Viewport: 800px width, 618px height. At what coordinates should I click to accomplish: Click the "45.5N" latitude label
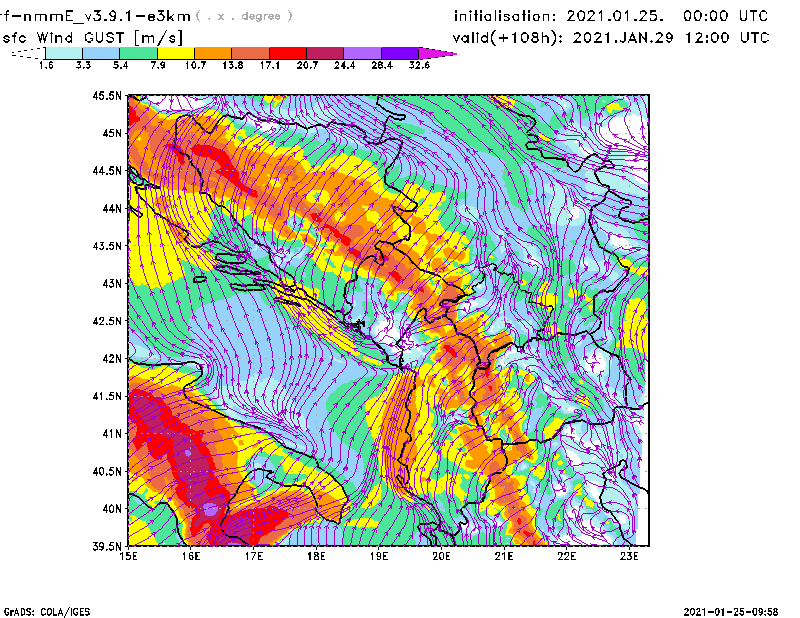pos(107,95)
